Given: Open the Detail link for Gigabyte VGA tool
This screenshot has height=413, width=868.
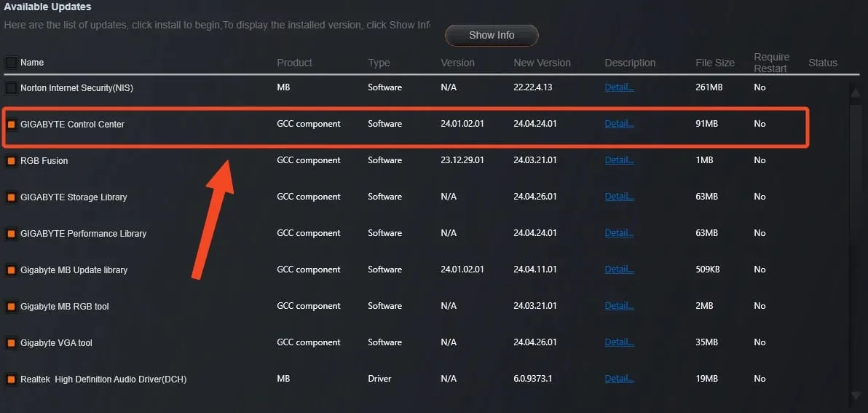Looking at the screenshot, I should pyautogui.click(x=619, y=342).
